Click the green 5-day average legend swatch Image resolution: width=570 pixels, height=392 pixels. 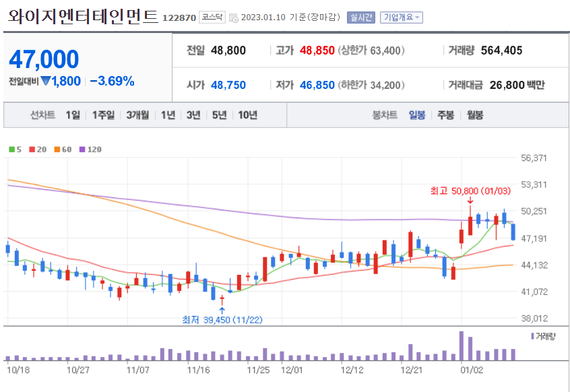click(x=12, y=150)
